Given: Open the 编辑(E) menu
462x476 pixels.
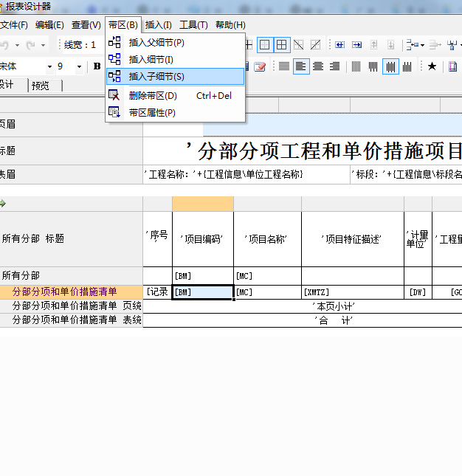Looking at the screenshot, I should click(x=49, y=25).
